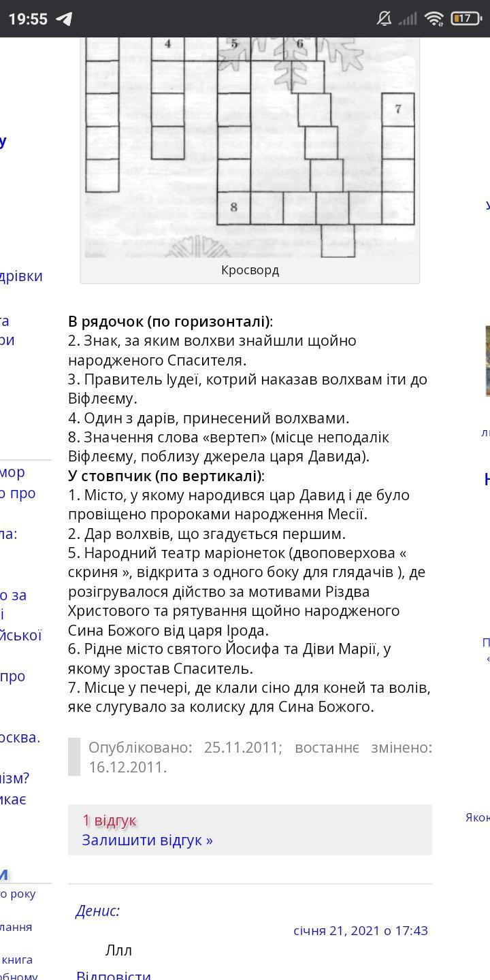Tap Відповісти reply link
Screen dimensions: 490x980
pyautogui.click(x=114, y=975)
